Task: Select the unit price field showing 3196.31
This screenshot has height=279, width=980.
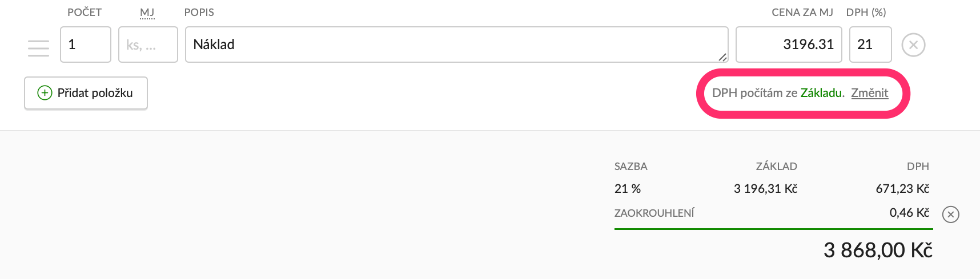Action: click(788, 45)
